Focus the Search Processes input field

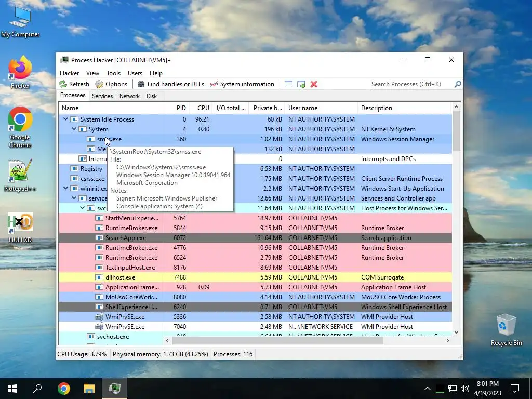(x=412, y=84)
